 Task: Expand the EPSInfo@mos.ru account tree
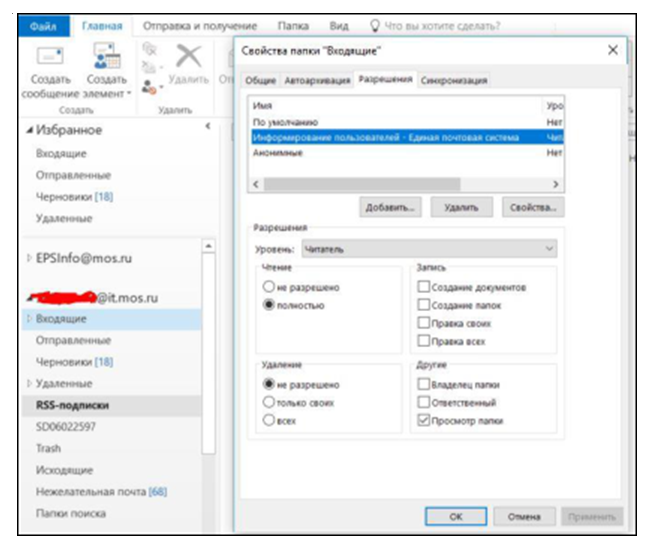pyautogui.click(x=28, y=258)
